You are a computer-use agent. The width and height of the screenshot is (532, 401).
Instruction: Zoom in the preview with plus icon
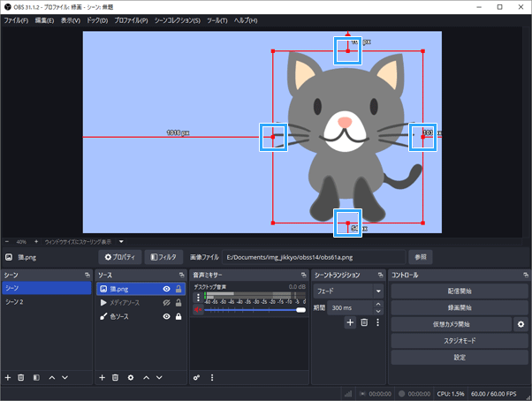pos(36,242)
